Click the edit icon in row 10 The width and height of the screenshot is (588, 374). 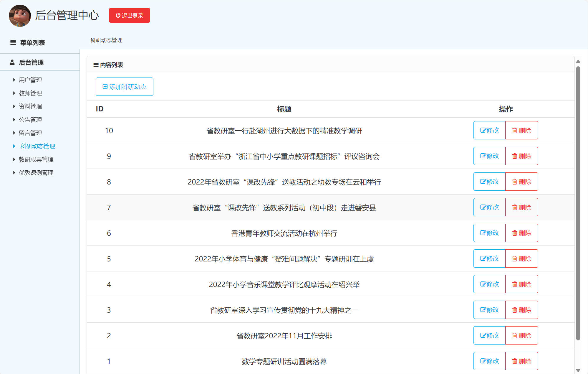click(483, 130)
